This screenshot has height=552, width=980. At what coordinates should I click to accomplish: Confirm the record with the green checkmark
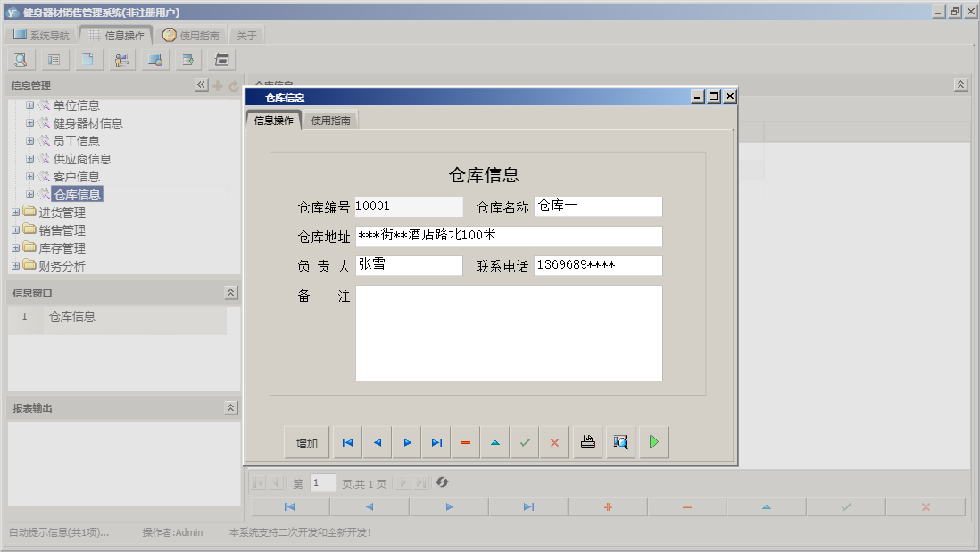[x=524, y=441]
